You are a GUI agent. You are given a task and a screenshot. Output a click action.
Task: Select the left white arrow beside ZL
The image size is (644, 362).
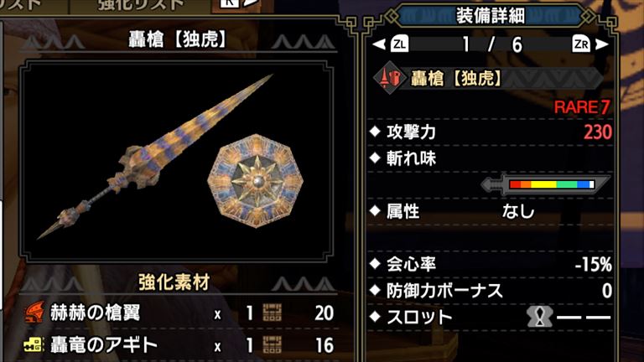[x=379, y=44]
